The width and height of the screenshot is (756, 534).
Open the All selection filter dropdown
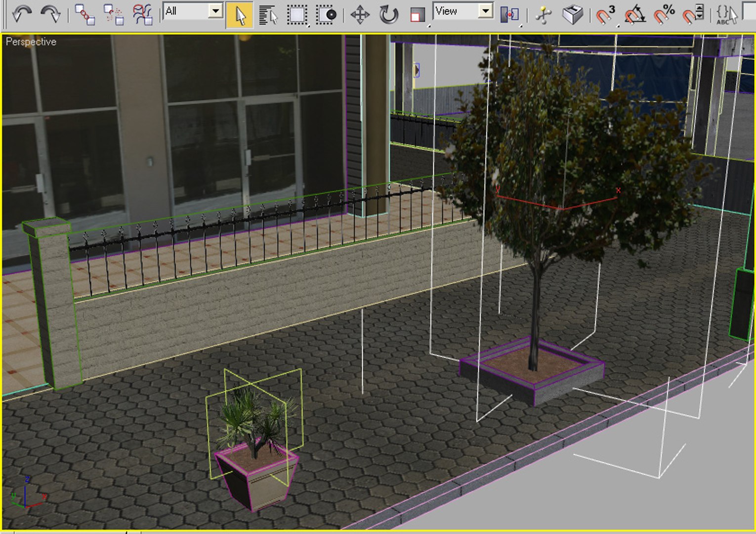[x=193, y=11]
